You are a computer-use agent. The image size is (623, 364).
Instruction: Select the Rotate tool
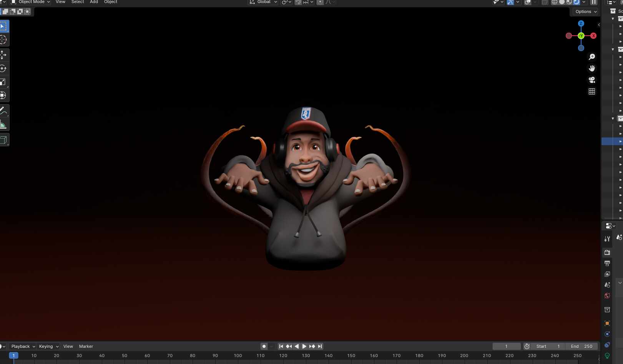click(x=3, y=69)
